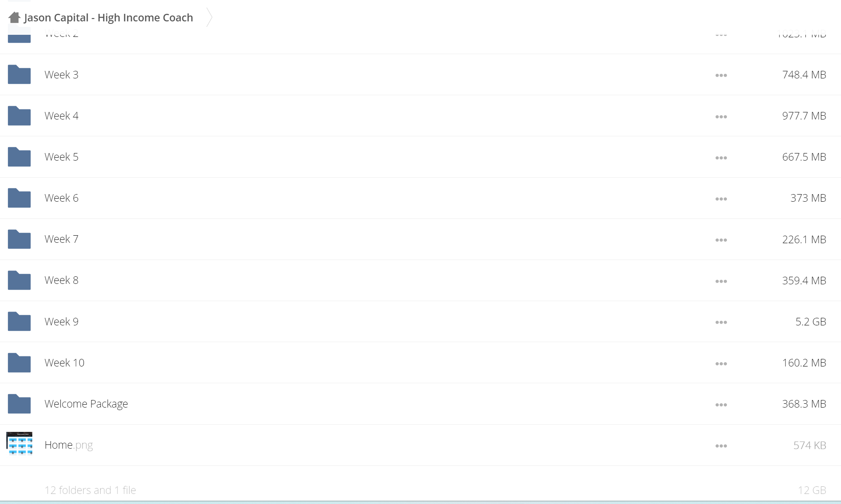
Task: Click the Week 9 folder name
Action: click(61, 322)
